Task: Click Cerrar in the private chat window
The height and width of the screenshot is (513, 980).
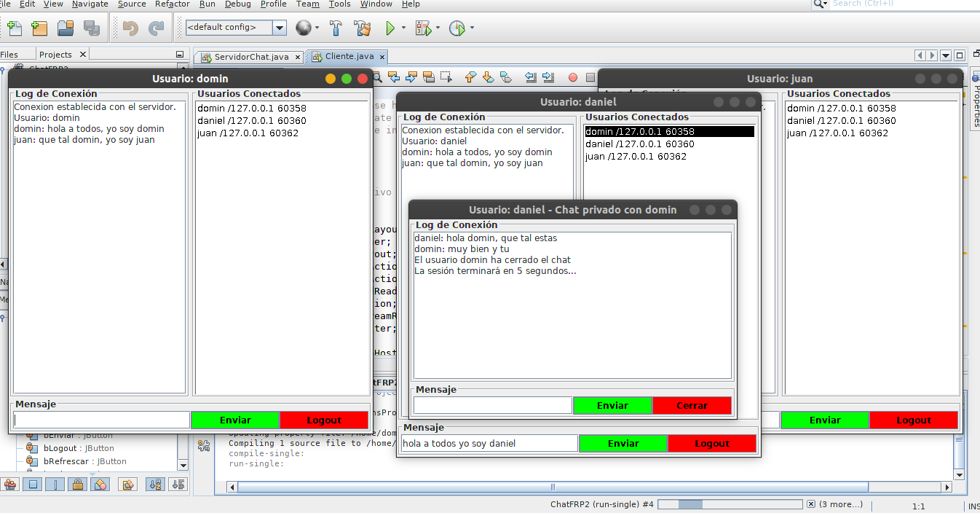Action: 692,405
